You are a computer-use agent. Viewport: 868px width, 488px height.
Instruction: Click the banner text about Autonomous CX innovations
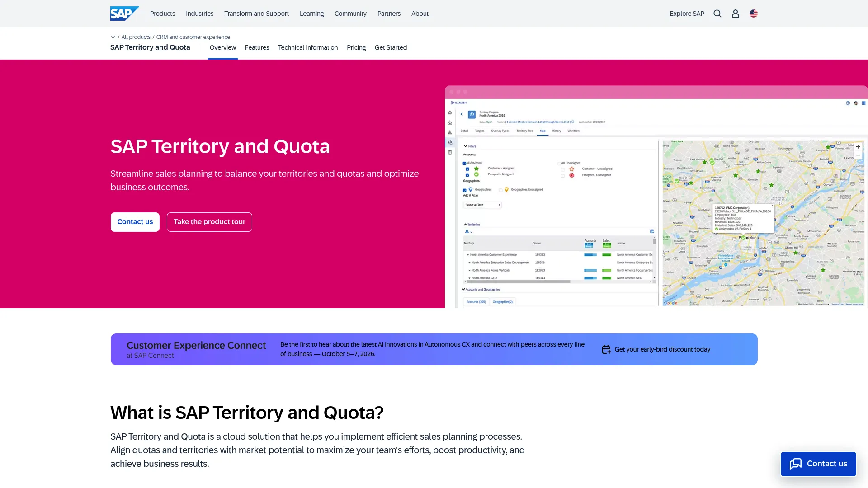click(432, 349)
